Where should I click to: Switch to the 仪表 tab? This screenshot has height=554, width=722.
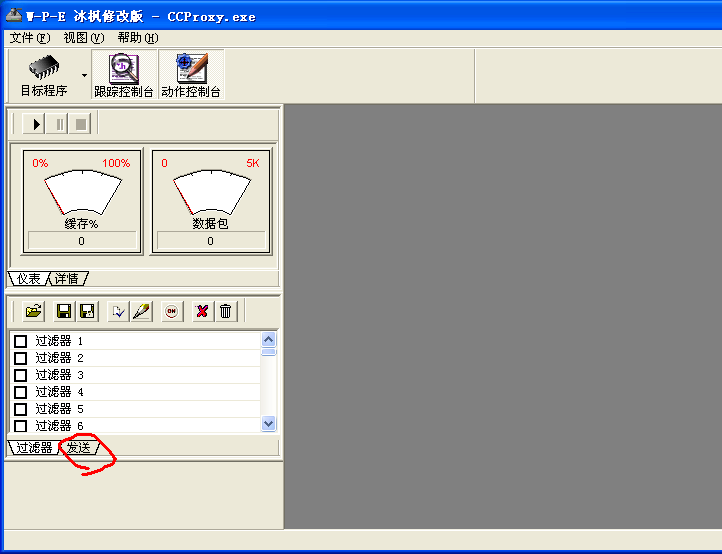[x=28, y=279]
